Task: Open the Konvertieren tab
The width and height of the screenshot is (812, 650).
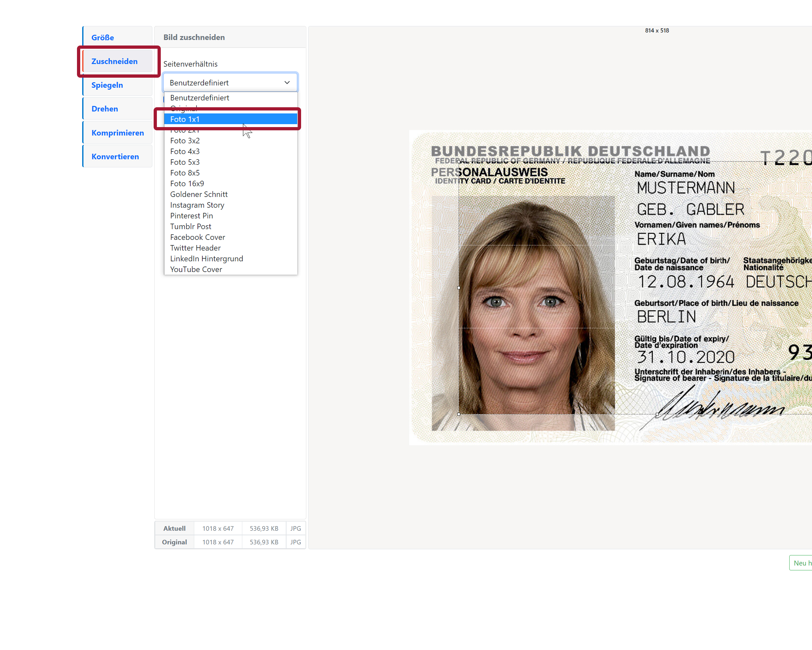Action: pyautogui.click(x=115, y=156)
